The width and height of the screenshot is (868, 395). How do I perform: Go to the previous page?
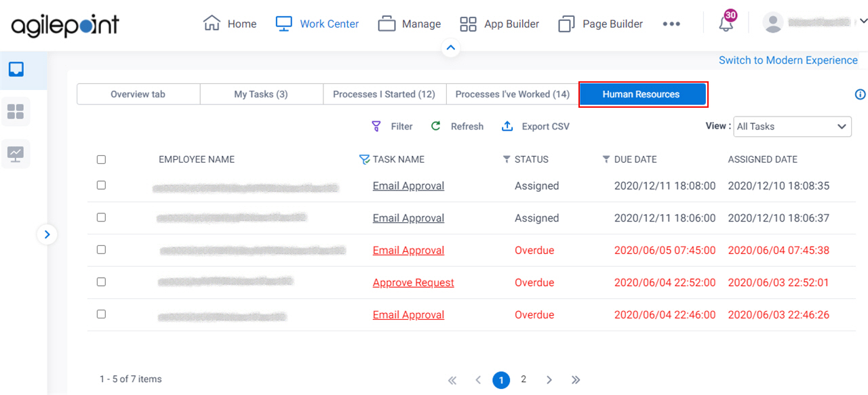(x=478, y=381)
